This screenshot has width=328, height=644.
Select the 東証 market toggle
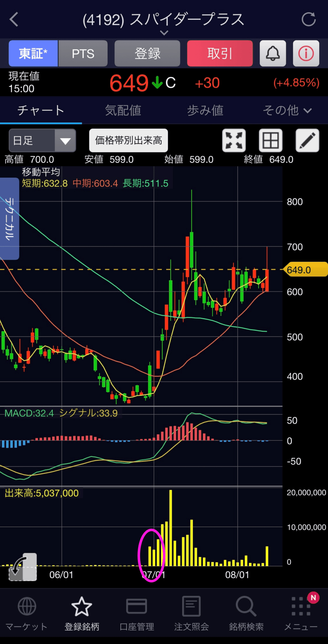33,53
